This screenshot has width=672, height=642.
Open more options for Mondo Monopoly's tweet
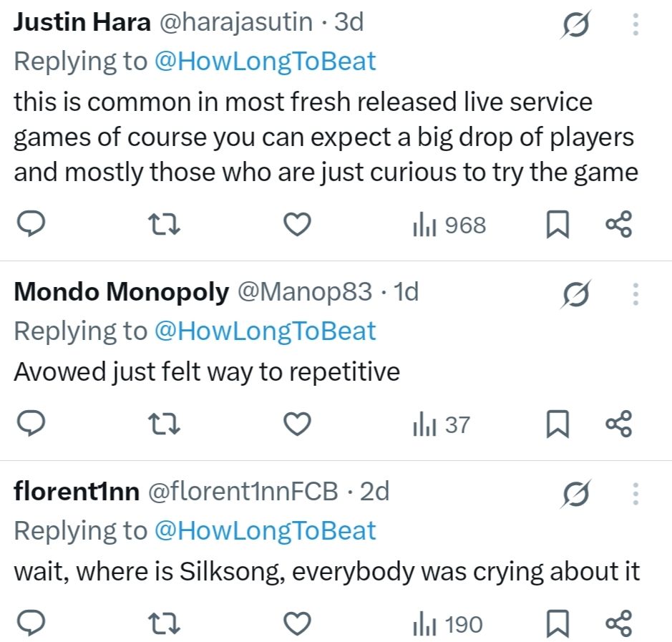(635, 294)
